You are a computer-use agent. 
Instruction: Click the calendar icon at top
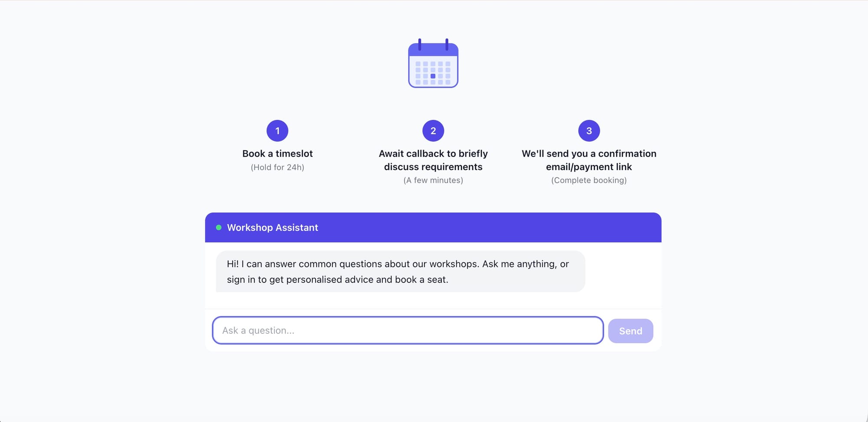click(433, 63)
